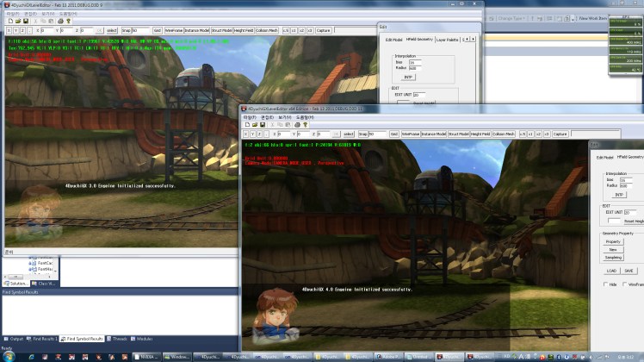Click Grid button in back editor toolbar
The image size is (644, 362).
(158, 30)
